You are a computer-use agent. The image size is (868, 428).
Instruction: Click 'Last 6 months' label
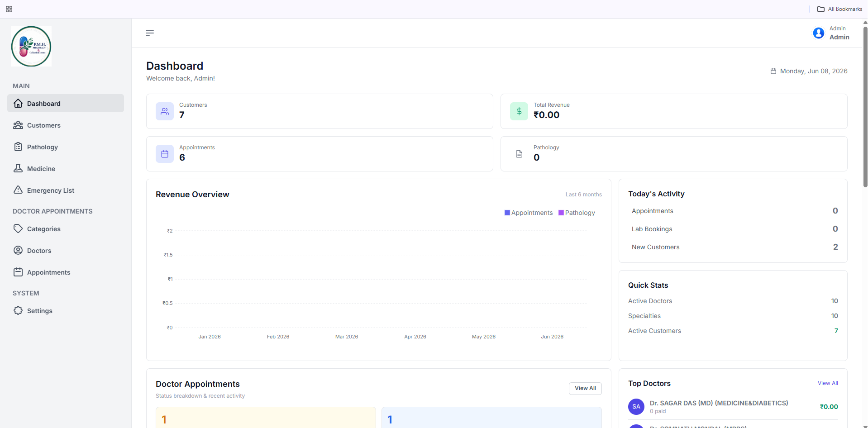coord(583,195)
